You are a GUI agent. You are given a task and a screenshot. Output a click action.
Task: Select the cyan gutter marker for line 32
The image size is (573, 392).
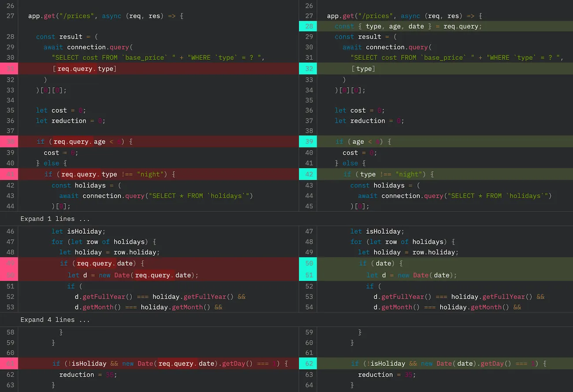309,69
